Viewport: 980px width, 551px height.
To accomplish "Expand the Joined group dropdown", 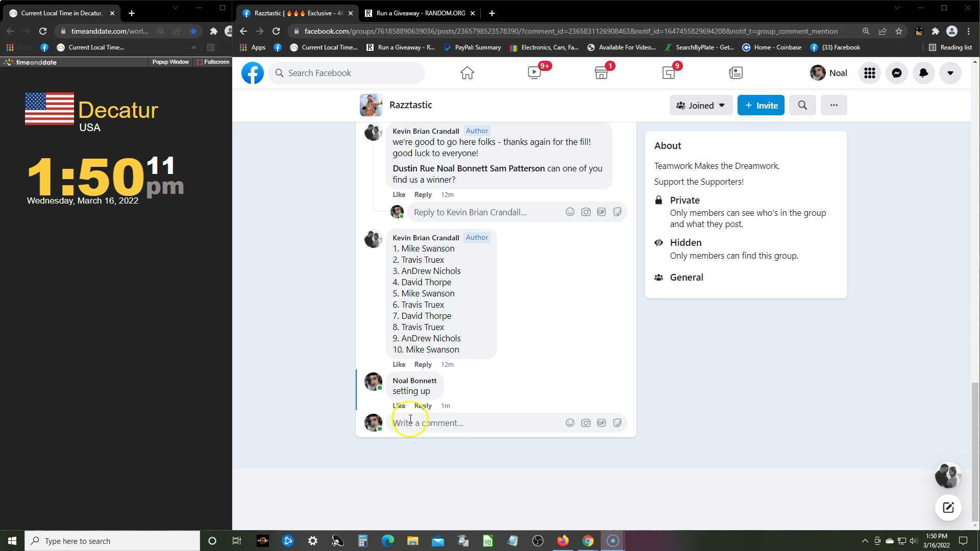I will [x=700, y=105].
